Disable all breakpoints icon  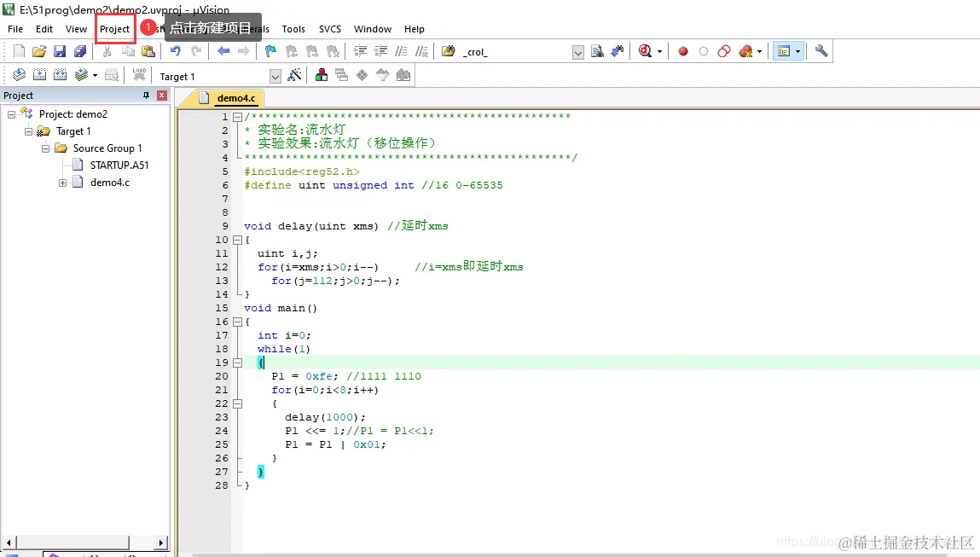point(724,51)
